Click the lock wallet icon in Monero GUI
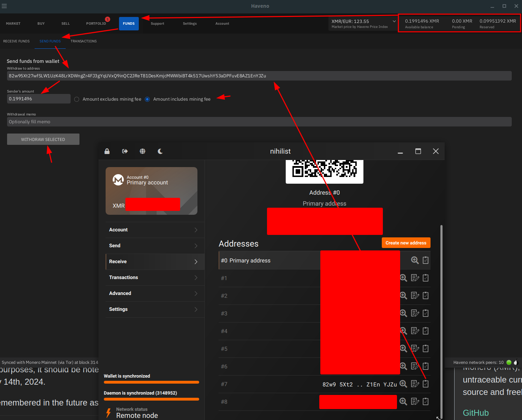 [x=107, y=151]
